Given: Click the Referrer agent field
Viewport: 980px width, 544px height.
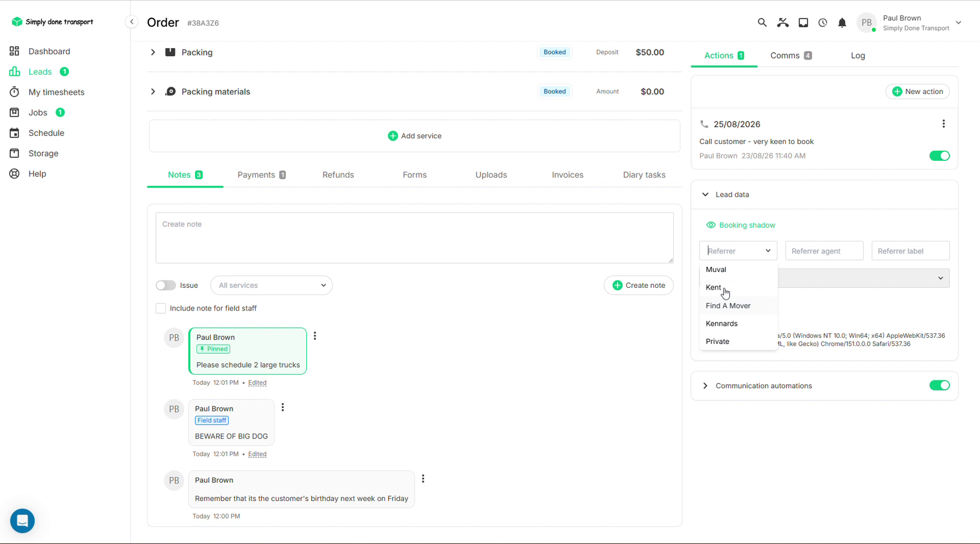Looking at the screenshot, I should 824,250.
